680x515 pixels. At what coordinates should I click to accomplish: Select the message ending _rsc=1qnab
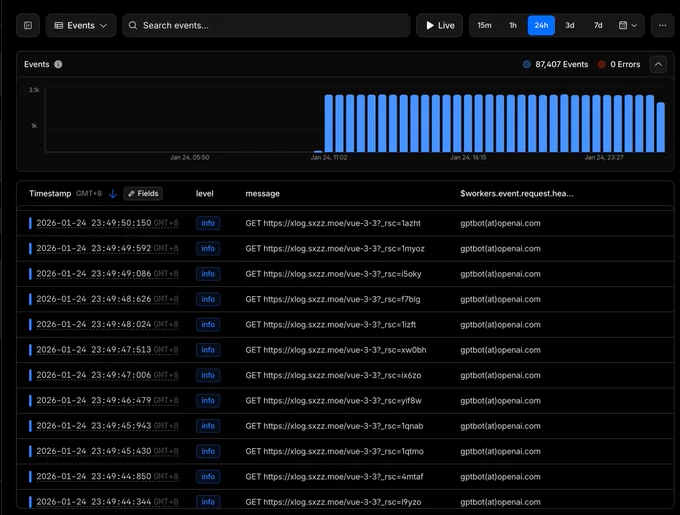[334, 426]
